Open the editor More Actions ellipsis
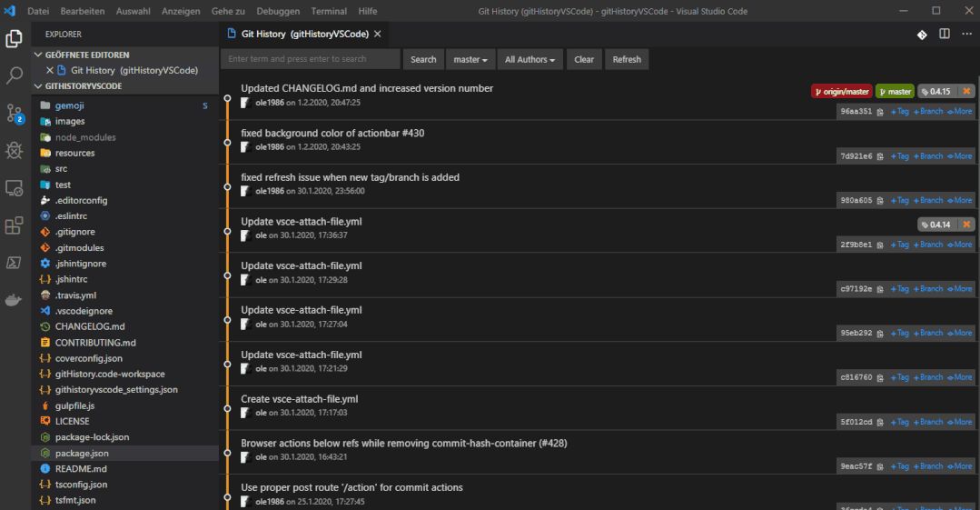Screen dimensions: 980x510 [966, 34]
